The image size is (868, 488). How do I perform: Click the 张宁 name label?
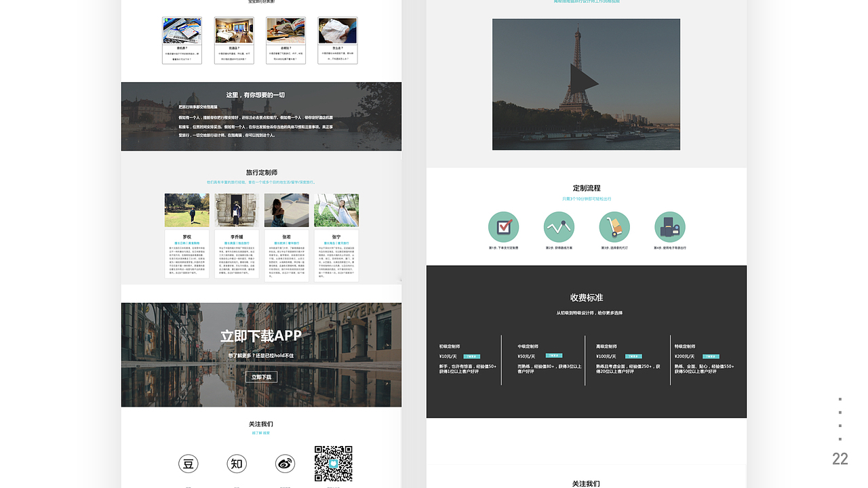[x=336, y=237]
